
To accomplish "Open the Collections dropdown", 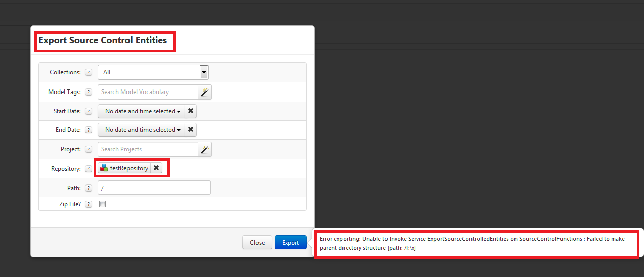I will click(153, 72).
